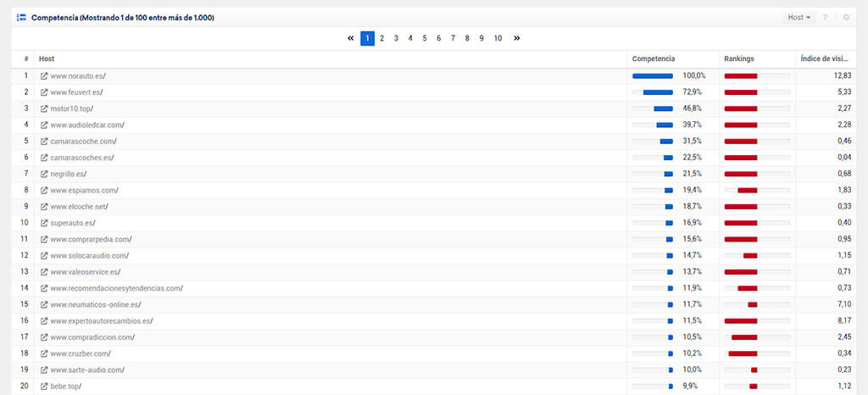
Task: Open external link icon for www.valeoservice.es
Action: (x=44, y=271)
